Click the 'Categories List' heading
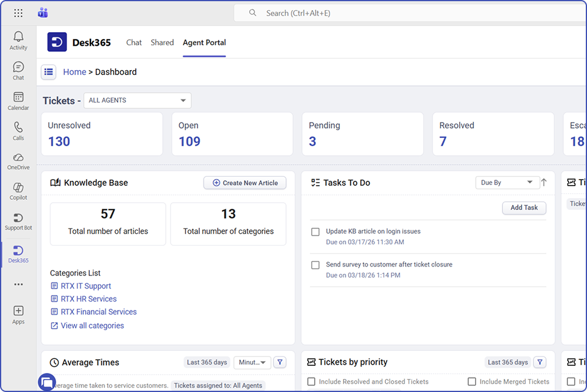Viewport: 587px width, 392px height. (76, 273)
